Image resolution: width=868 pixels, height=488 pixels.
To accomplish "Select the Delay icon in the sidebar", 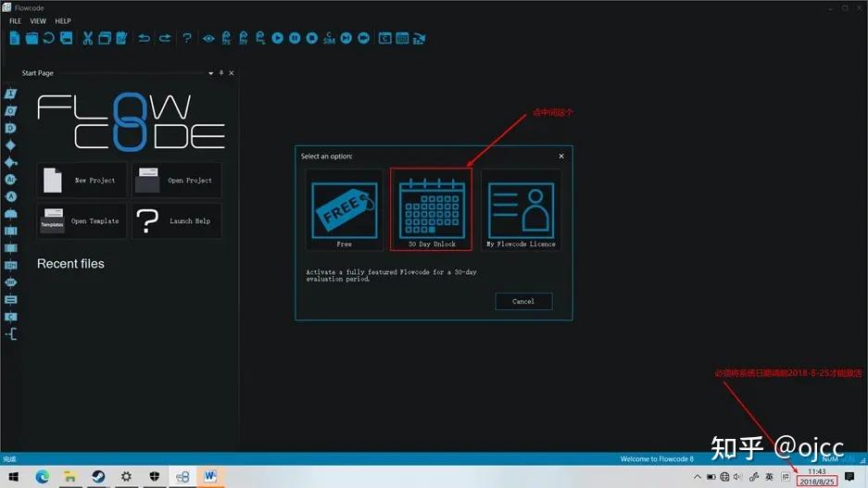I will (10, 128).
